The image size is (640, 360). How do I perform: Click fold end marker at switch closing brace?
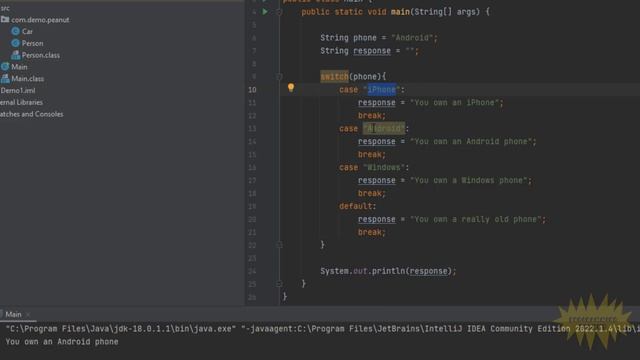click(279, 245)
